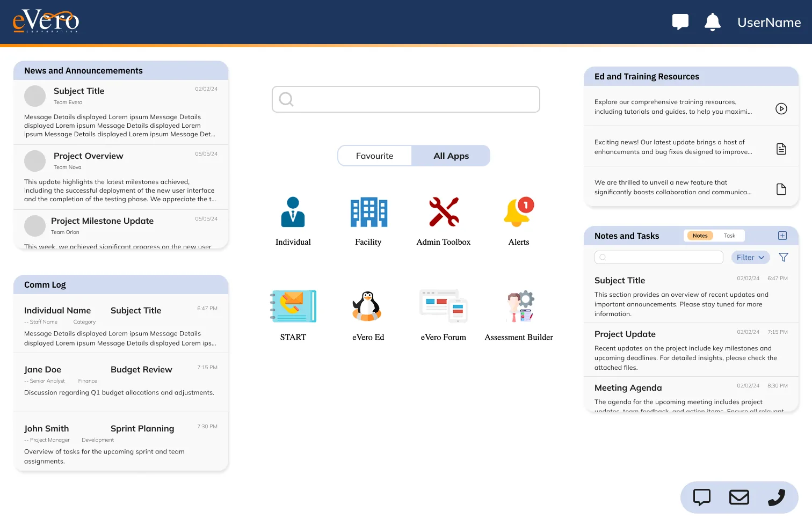
Task: Open the UserName account menu
Action: (x=769, y=22)
